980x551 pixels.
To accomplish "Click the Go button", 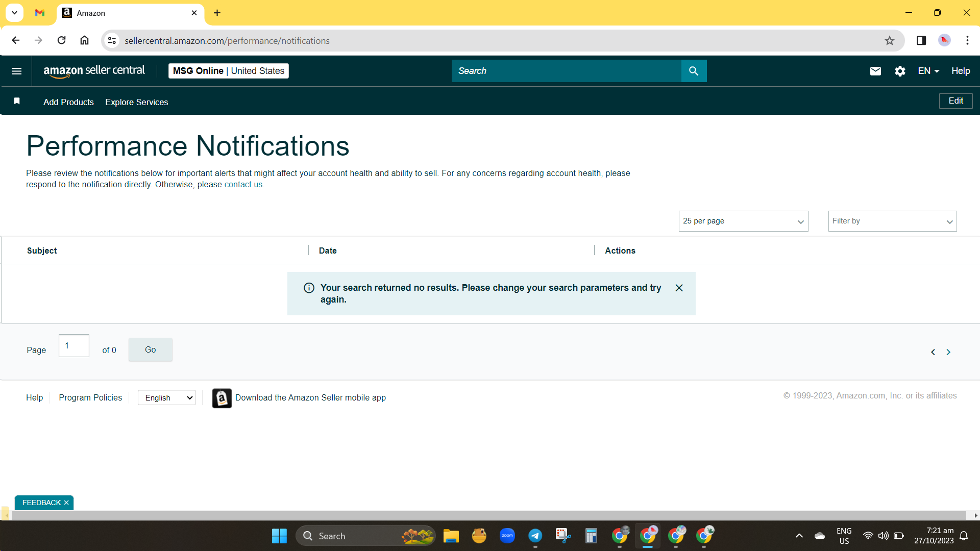I will click(151, 349).
